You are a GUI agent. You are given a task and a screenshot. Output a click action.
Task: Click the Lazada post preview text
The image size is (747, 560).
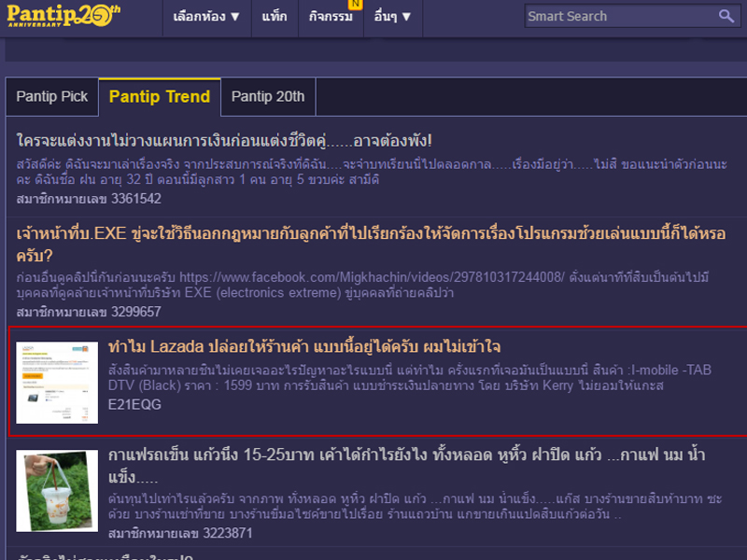(409, 378)
